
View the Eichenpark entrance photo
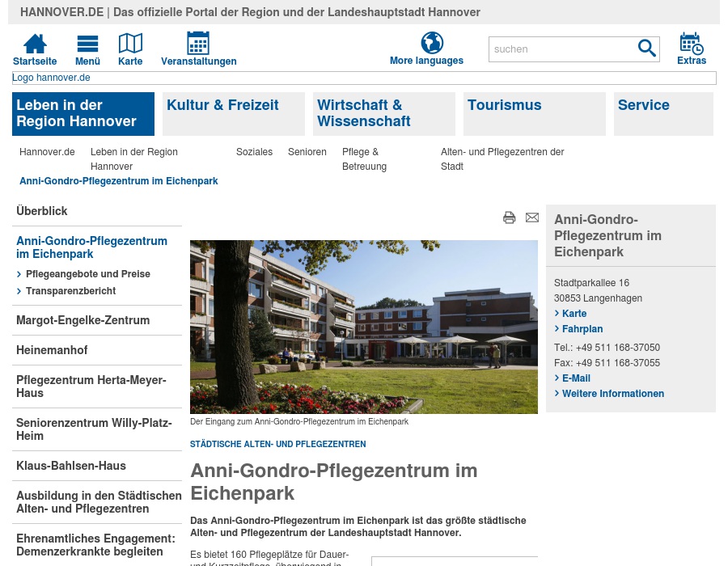coord(364,327)
